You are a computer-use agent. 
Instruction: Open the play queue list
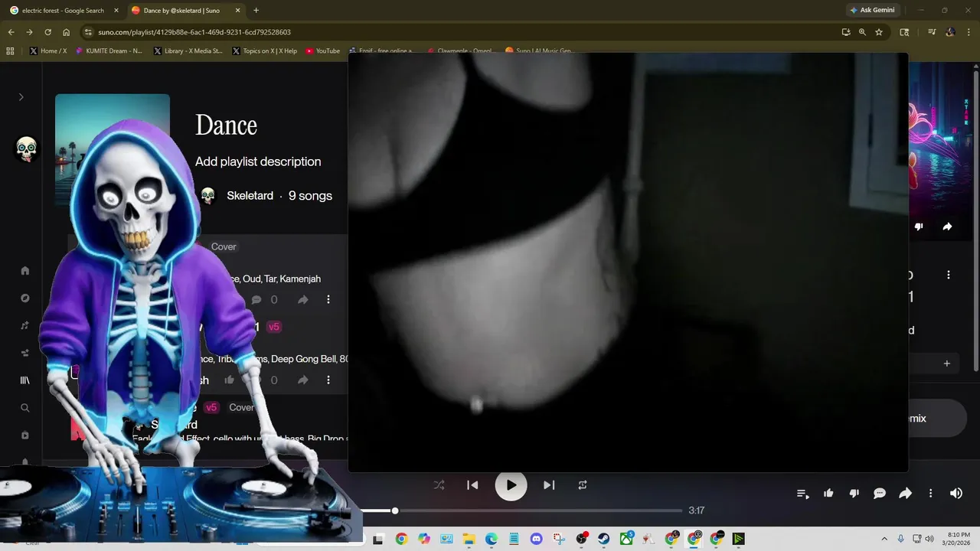(803, 494)
